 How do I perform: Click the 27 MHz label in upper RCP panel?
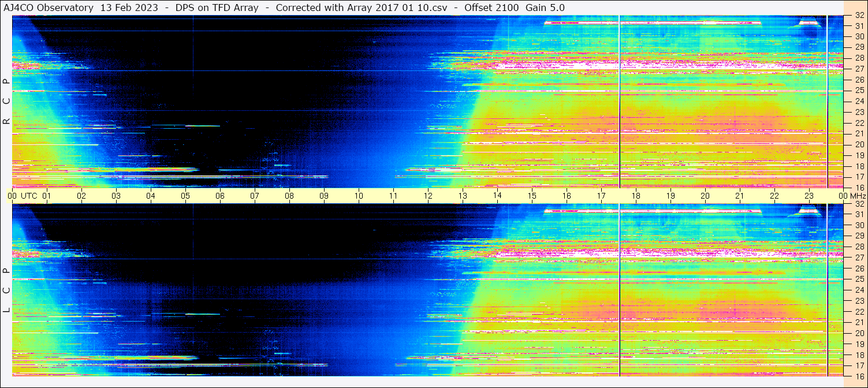point(859,69)
